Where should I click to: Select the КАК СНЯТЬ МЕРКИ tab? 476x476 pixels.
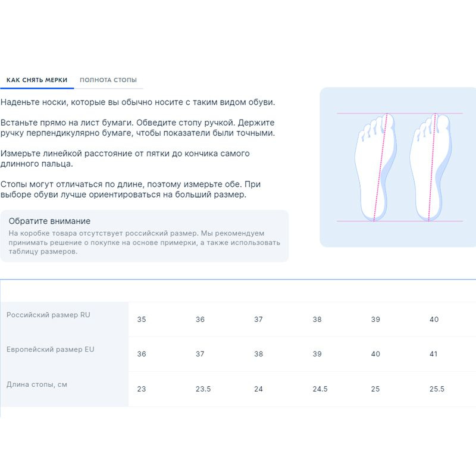click(x=37, y=80)
